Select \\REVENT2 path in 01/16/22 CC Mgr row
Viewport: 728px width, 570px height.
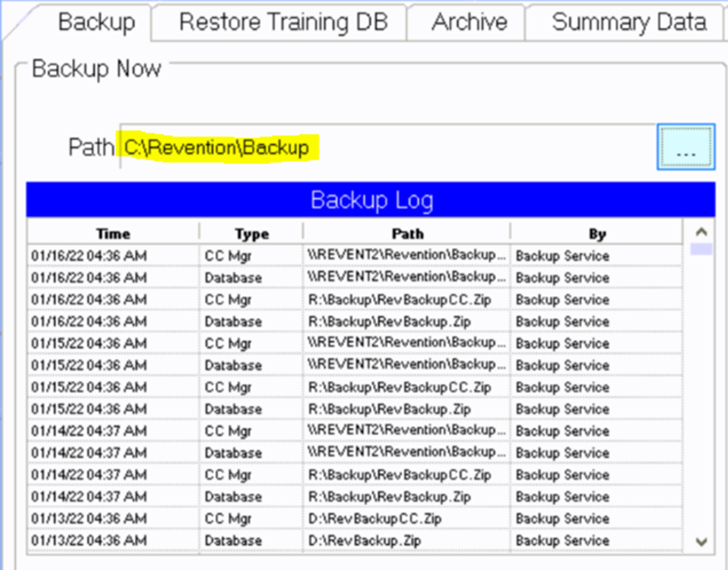point(406,255)
